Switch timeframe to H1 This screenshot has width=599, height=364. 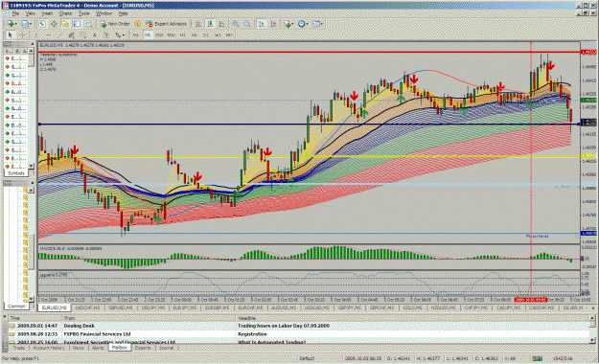183,34
